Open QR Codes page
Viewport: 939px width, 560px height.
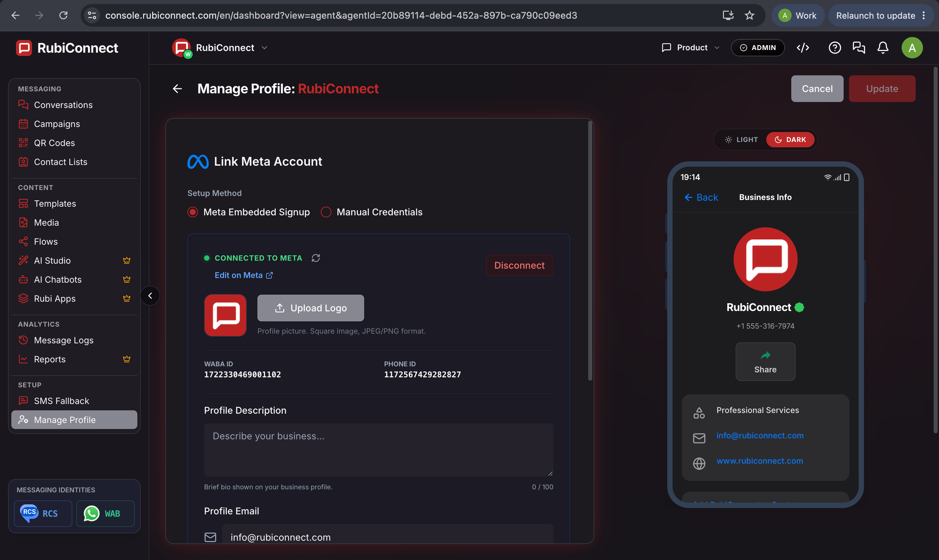pos(74,143)
